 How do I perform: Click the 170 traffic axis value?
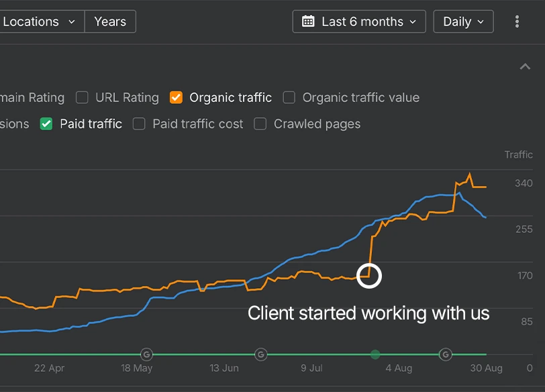point(525,276)
